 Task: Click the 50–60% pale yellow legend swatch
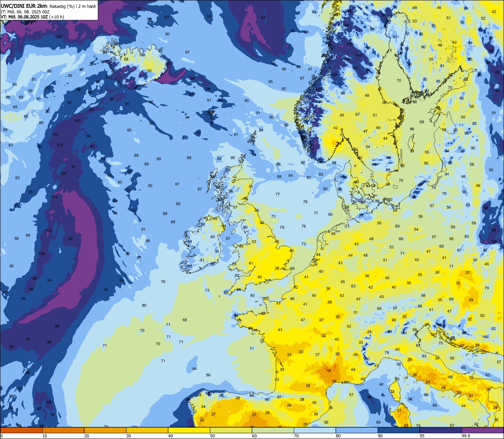[231, 430]
